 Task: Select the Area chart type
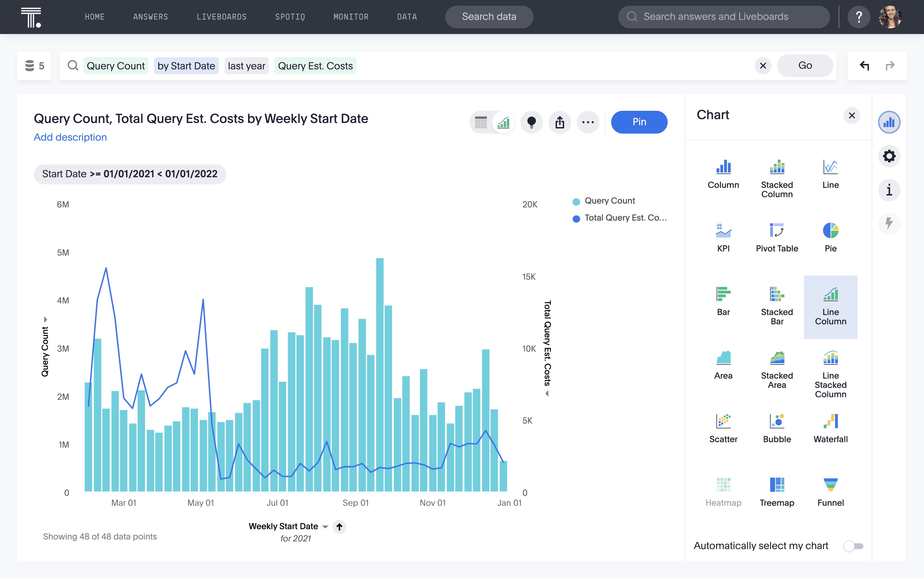click(x=723, y=365)
